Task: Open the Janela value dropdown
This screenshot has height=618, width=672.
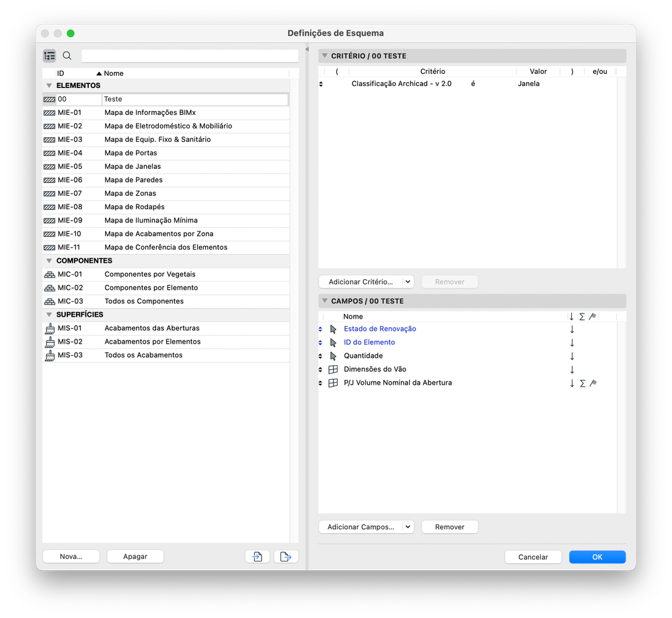Action: click(529, 84)
